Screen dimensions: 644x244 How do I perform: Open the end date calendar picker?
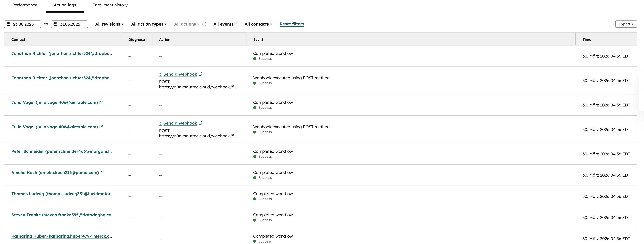(x=55, y=24)
